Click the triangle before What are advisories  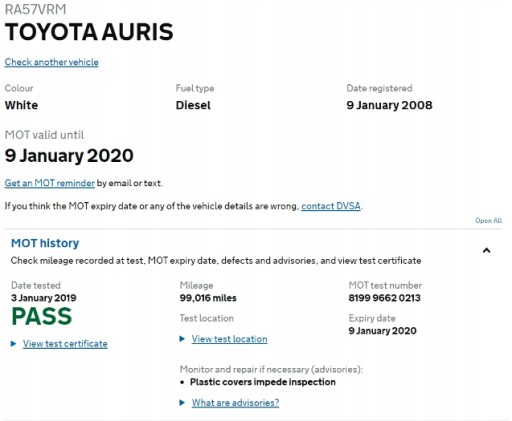pos(182,403)
